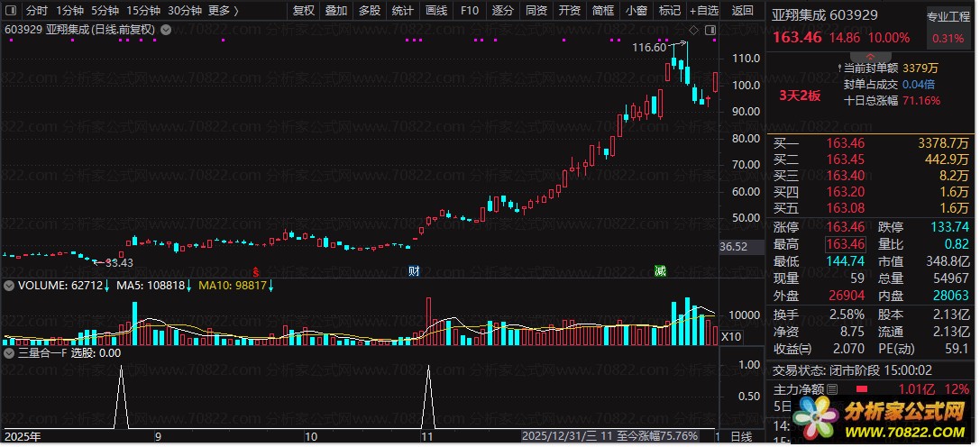The image size is (980, 447).
Task: Switch to 1分钟 chart period
Action: pos(69,10)
